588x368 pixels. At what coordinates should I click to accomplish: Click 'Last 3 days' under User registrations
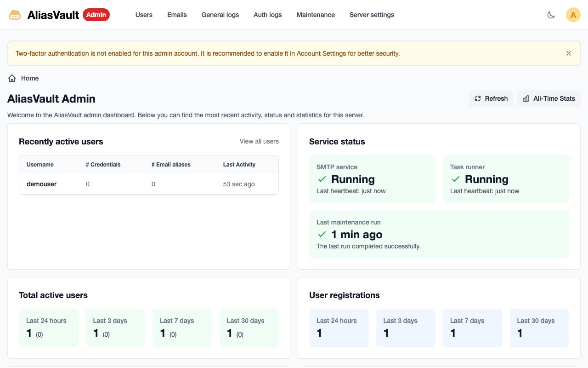point(401,321)
